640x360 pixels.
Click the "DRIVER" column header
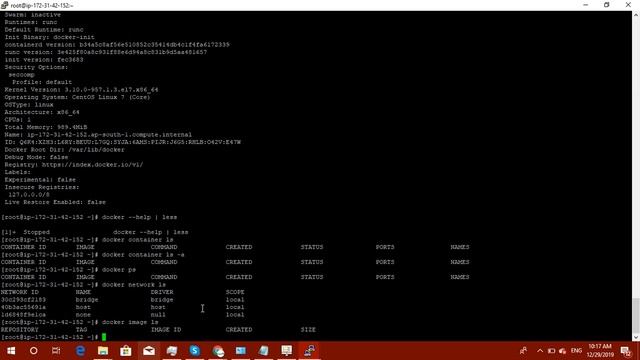coord(162,292)
